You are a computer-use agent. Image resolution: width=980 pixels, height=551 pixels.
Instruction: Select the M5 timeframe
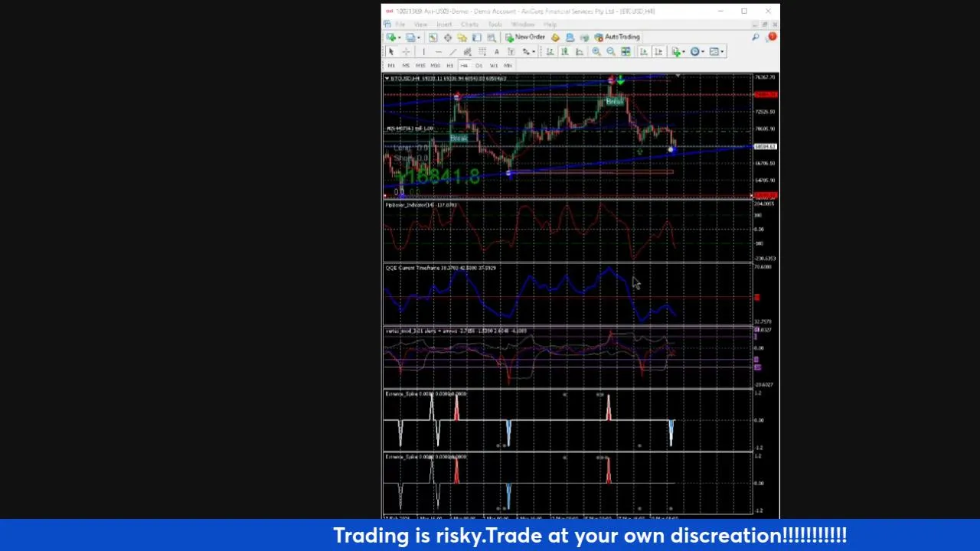point(406,65)
